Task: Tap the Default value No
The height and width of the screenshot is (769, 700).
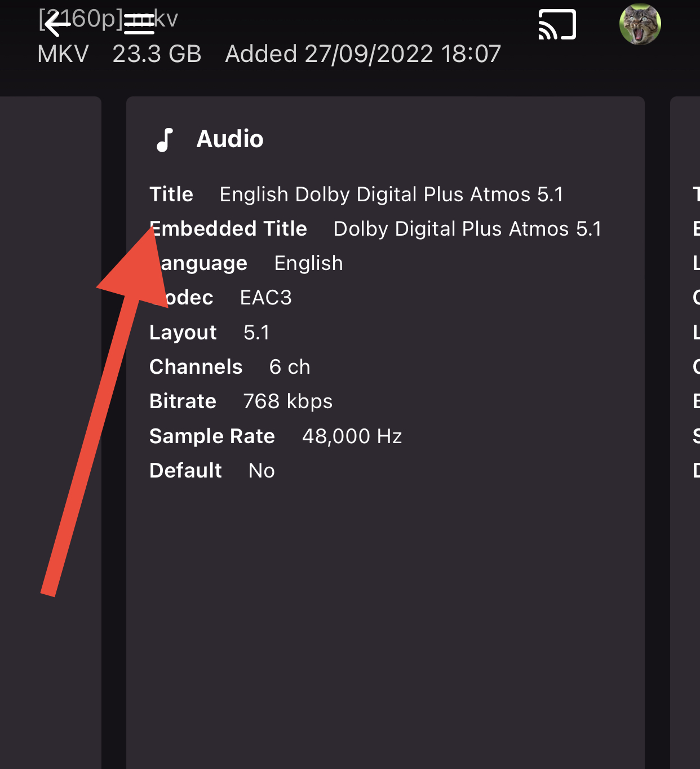Action: tap(262, 471)
